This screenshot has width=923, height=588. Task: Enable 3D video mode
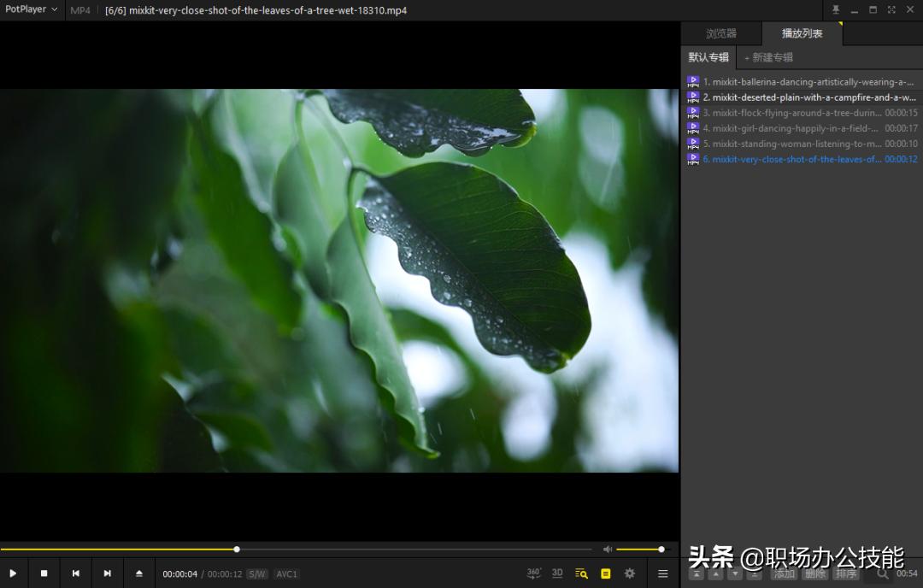(557, 573)
